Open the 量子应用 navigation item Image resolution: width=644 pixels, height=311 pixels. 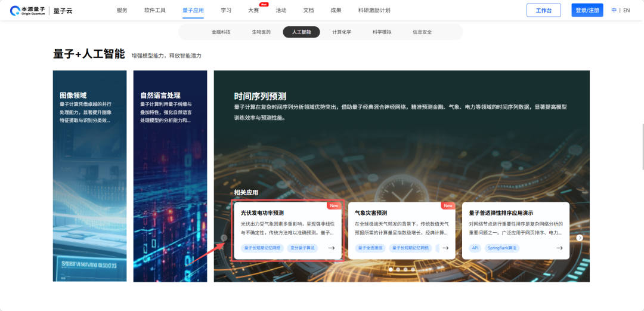(193, 10)
